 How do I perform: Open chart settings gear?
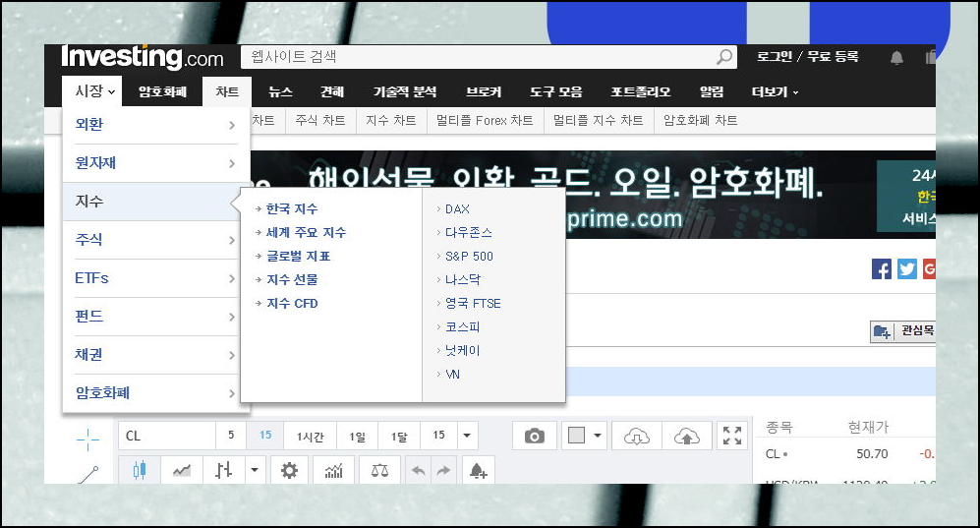click(289, 470)
